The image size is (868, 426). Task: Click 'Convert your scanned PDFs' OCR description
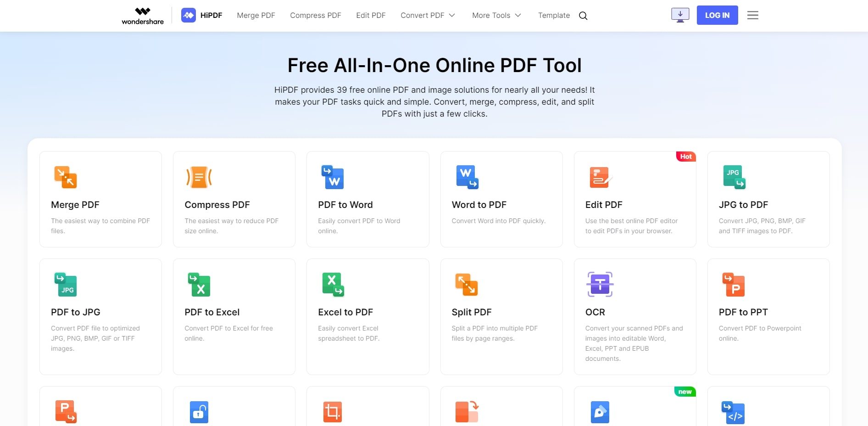point(634,343)
